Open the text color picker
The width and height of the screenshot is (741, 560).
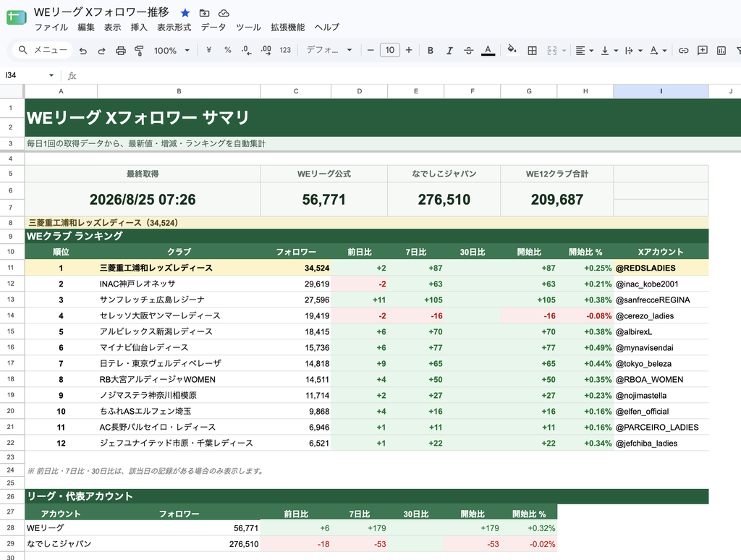point(488,50)
